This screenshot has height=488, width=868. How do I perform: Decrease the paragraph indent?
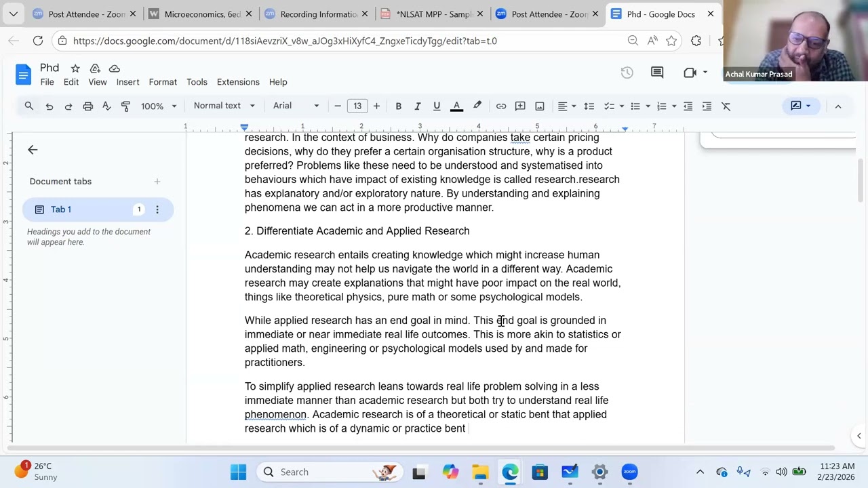coord(688,106)
